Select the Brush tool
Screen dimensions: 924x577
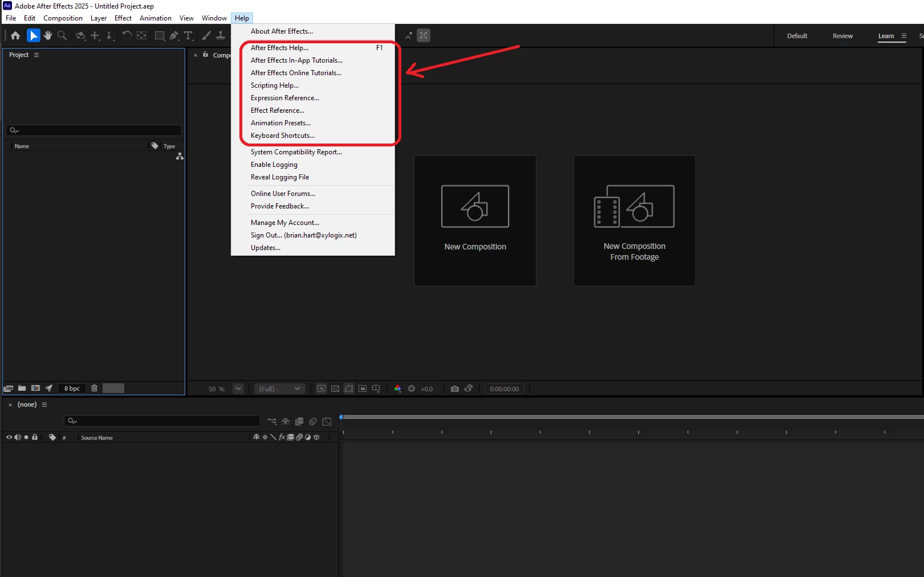(206, 35)
